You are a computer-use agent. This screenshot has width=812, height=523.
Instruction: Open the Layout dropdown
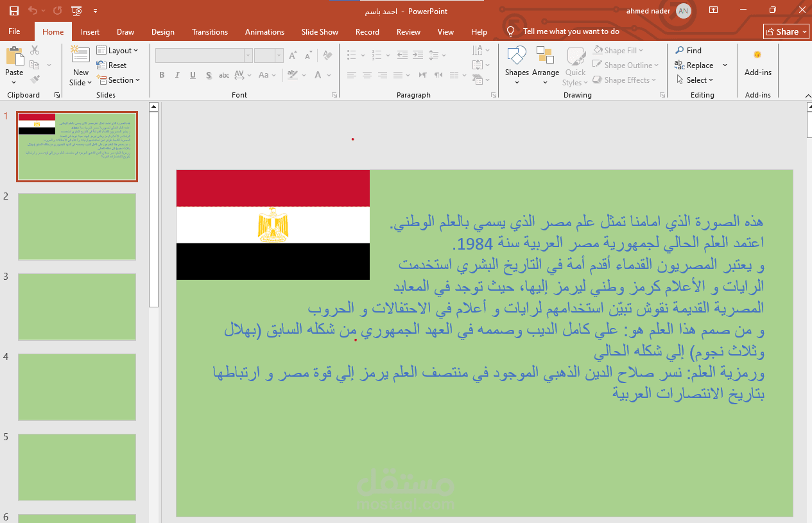118,51
